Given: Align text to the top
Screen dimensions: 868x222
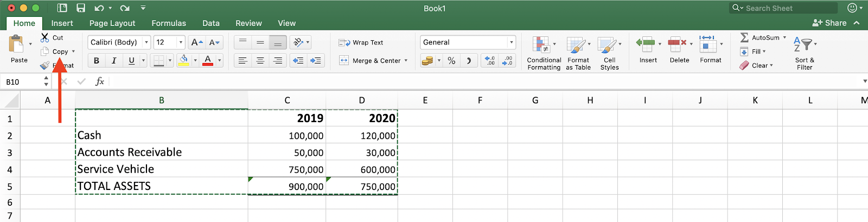Looking at the screenshot, I should [x=242, y=42].
